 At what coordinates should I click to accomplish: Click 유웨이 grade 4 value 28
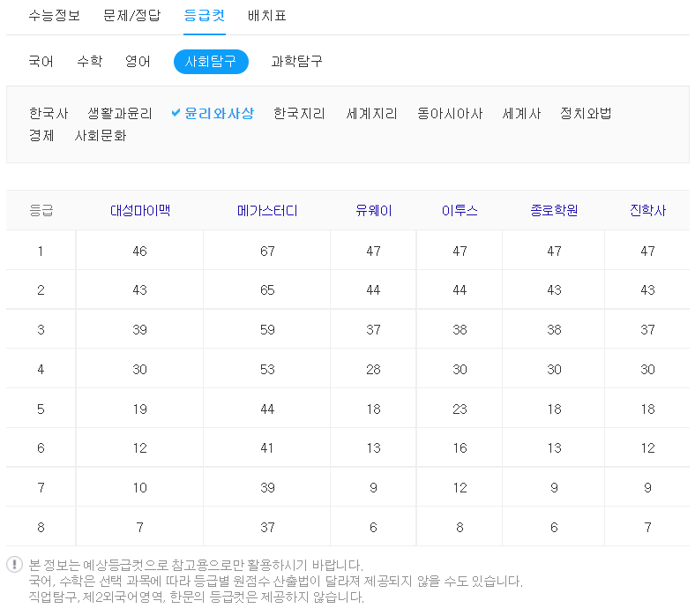click(x=373, y=369)
